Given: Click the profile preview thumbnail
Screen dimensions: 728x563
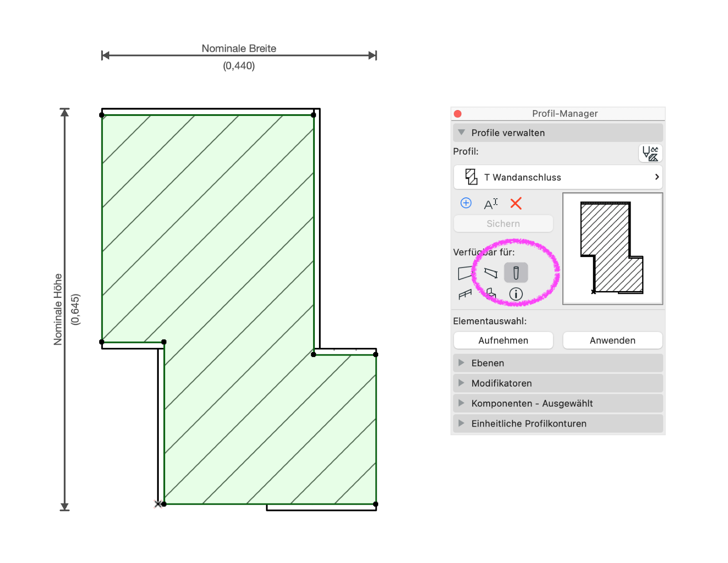Looking at the screenshot, I should click(612, 248).
